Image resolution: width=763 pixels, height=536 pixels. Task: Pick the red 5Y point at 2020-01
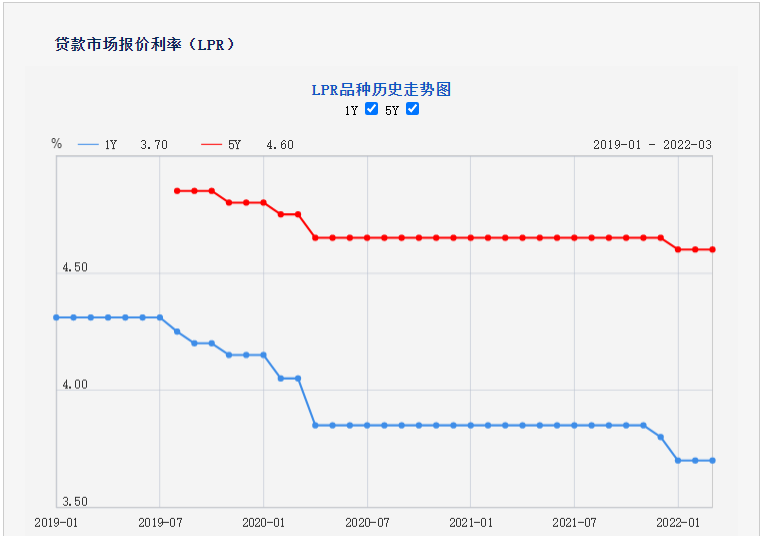click(263, 202)
